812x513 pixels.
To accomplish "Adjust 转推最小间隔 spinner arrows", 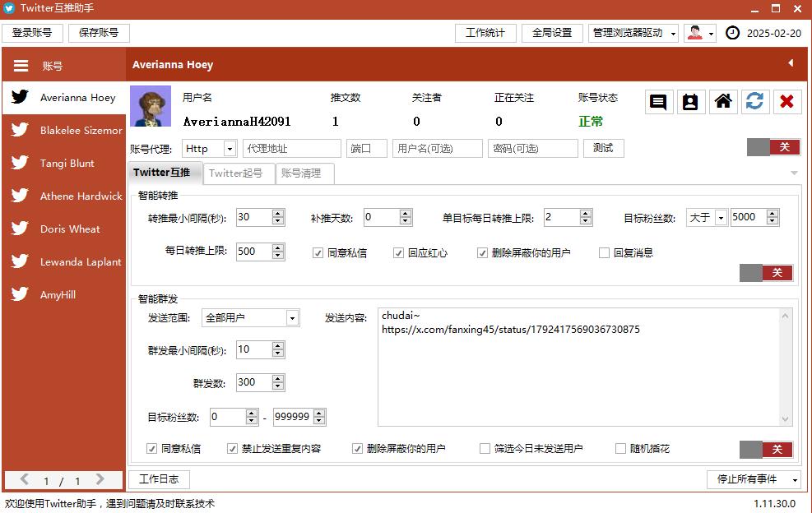I will [278, 217].
